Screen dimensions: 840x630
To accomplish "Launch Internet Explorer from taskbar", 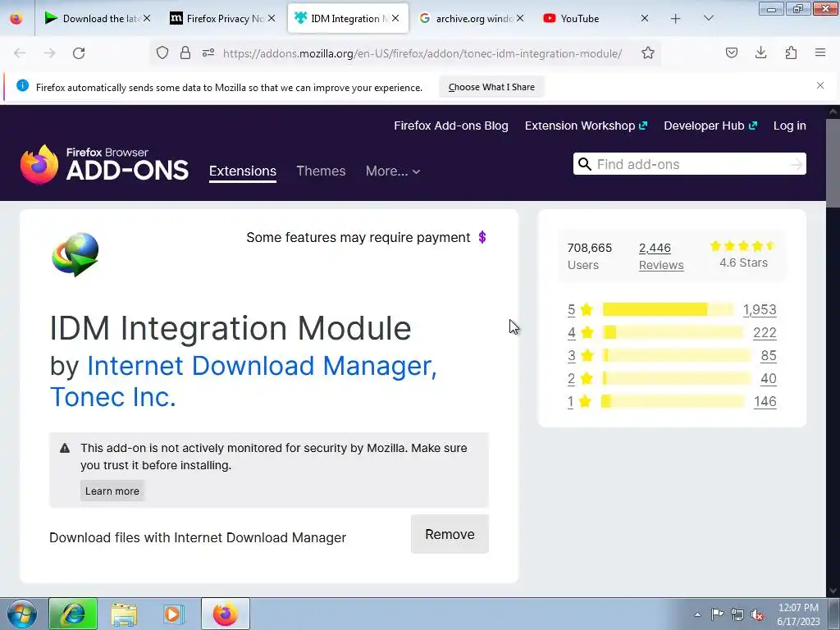I will 73,614.
